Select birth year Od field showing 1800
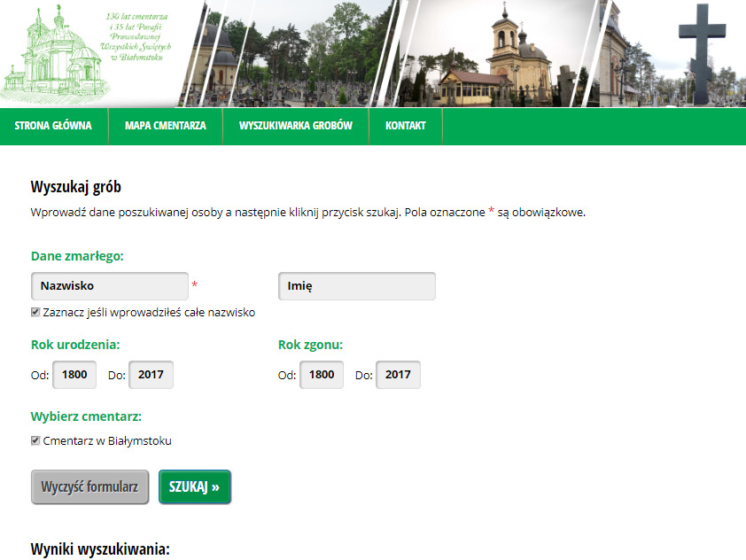Viewport: 746px width, 560px height. 74,375
